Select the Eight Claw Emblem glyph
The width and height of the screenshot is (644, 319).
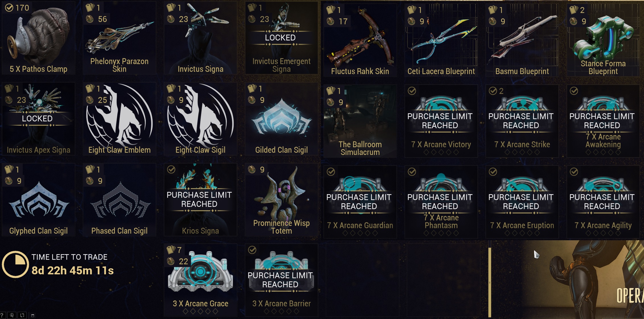[119, 119]
